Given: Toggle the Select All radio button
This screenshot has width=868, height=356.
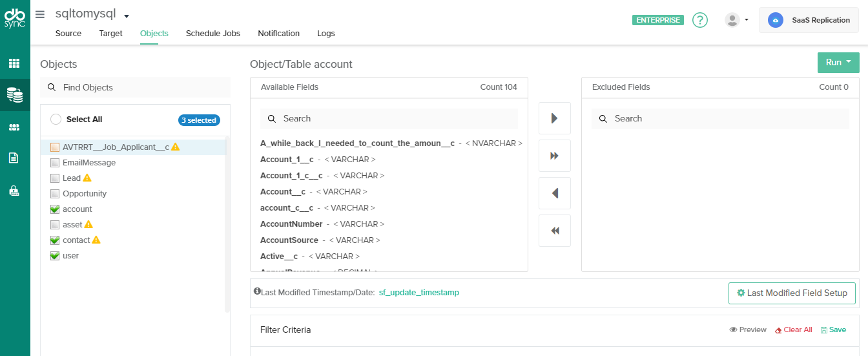Looking at the screenshot, I should coord(56,120).
